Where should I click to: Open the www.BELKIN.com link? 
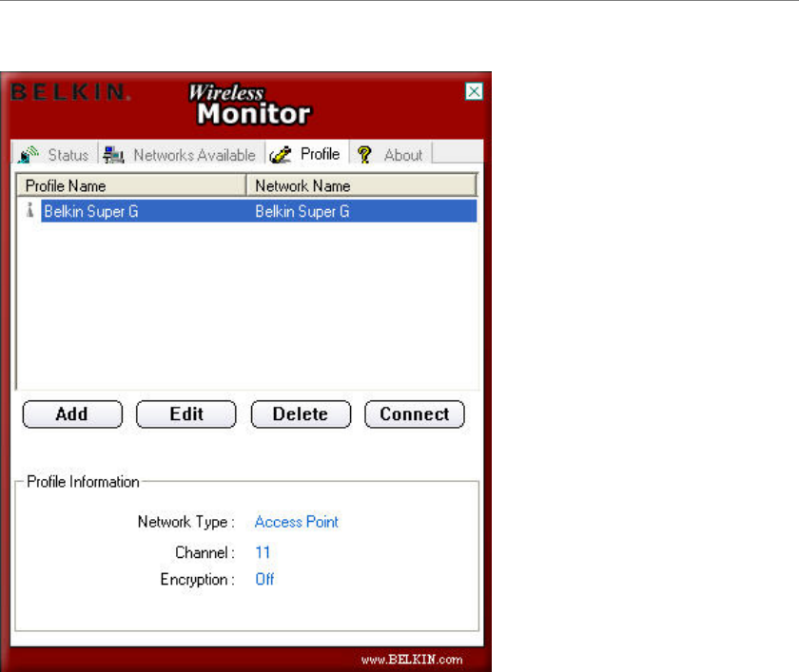pos(412,660)
